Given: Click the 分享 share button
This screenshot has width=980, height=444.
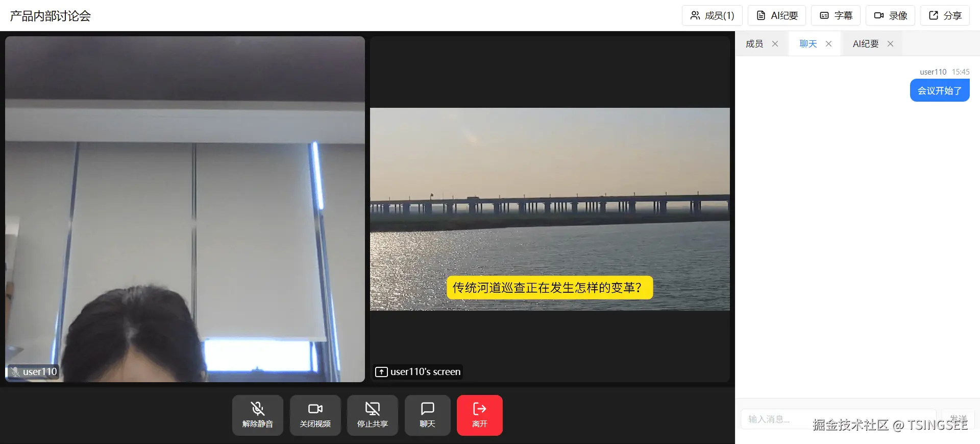Looking at the screenshot, I should tap(945, 15).
